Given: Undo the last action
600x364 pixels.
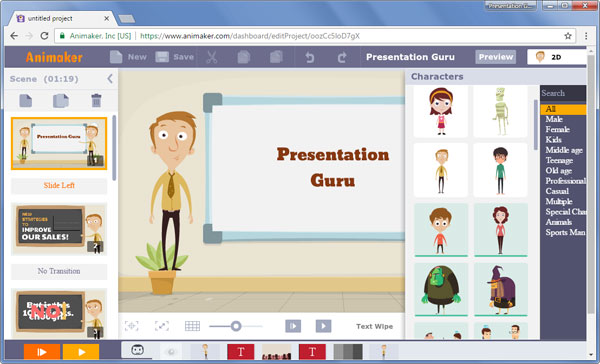Looking at the screenshot, I should (x=310, y=57).
